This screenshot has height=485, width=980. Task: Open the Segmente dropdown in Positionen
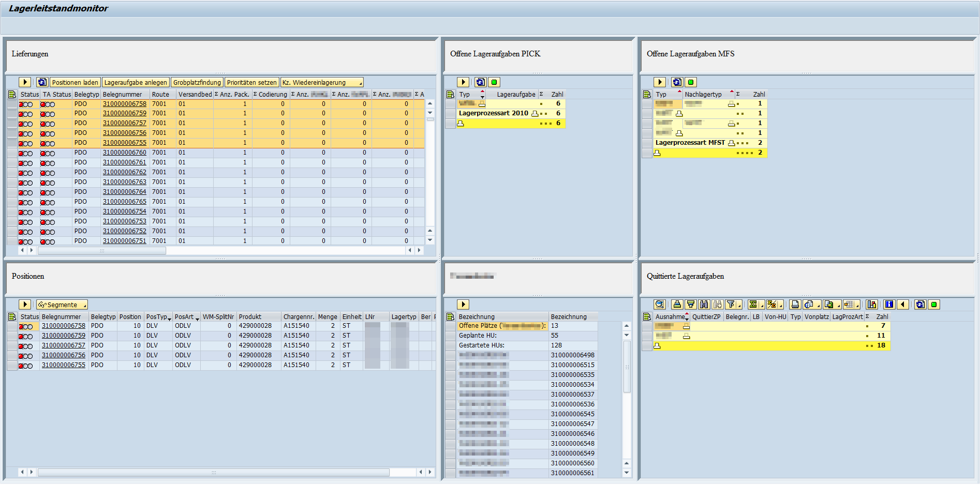point(62,305)
